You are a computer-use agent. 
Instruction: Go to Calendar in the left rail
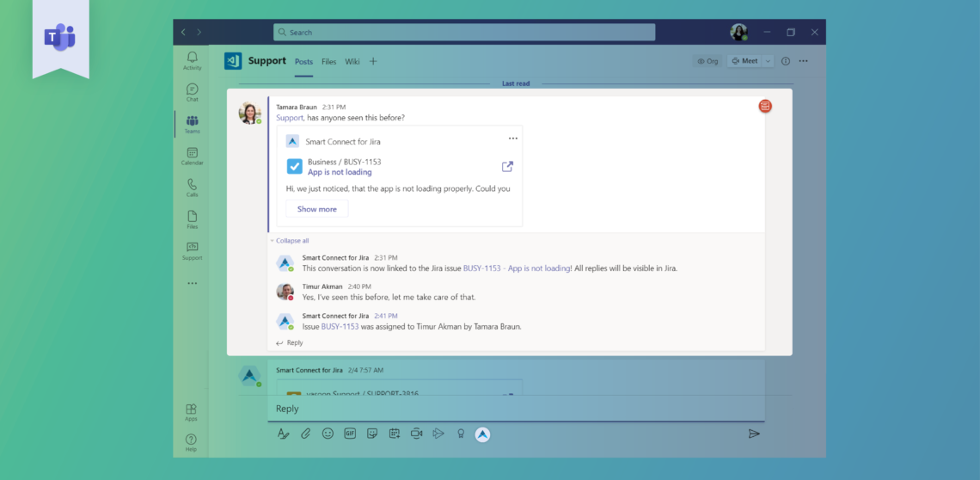point(192,156)
